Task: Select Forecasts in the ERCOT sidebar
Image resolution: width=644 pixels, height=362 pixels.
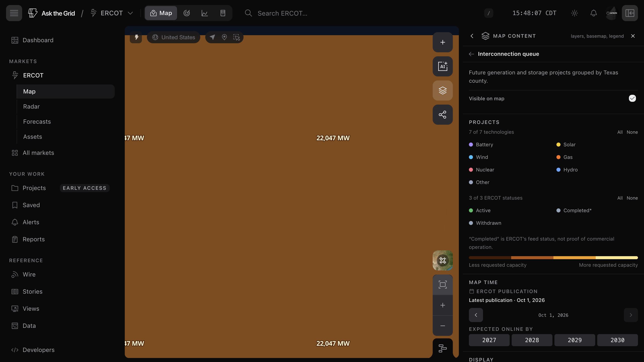Action: [x=37, y=122]
